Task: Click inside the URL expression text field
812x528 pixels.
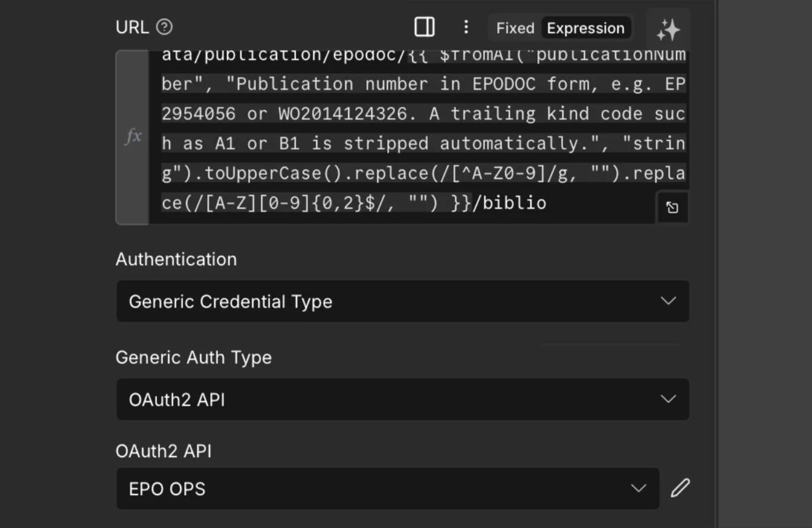Action: click(418, 137)
